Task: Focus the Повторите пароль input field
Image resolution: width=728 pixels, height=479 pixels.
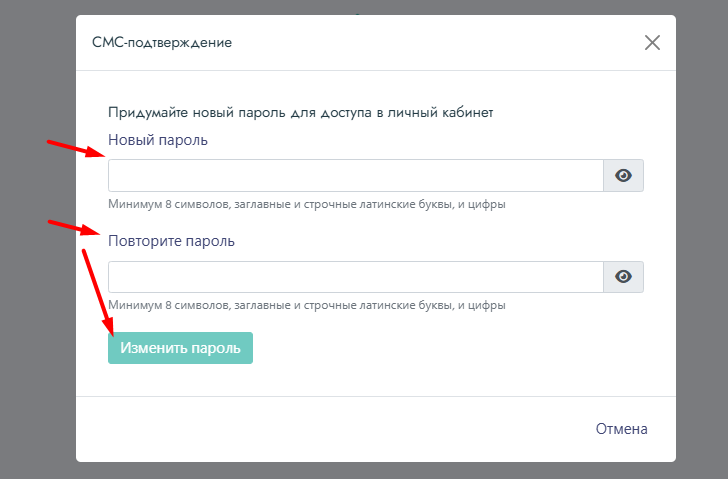Action: tap(356, 277)
